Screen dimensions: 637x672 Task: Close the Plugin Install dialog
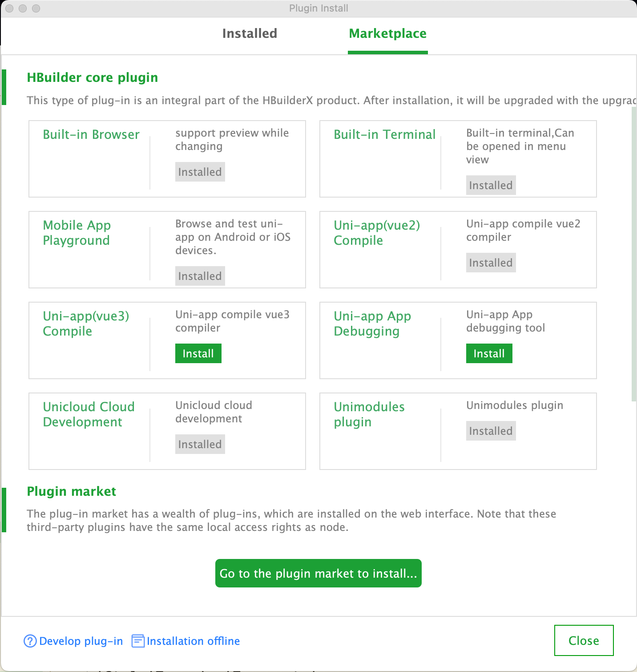coord(584,640)
